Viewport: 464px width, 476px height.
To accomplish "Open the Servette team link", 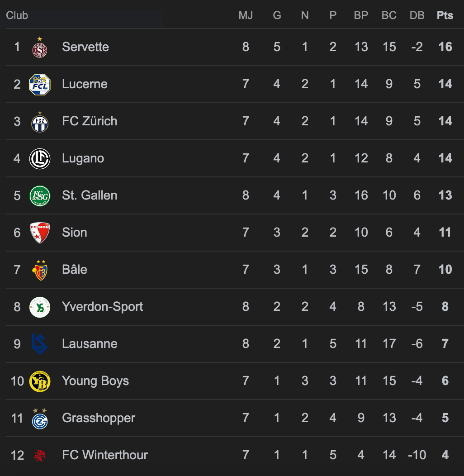I will point(85,47).
